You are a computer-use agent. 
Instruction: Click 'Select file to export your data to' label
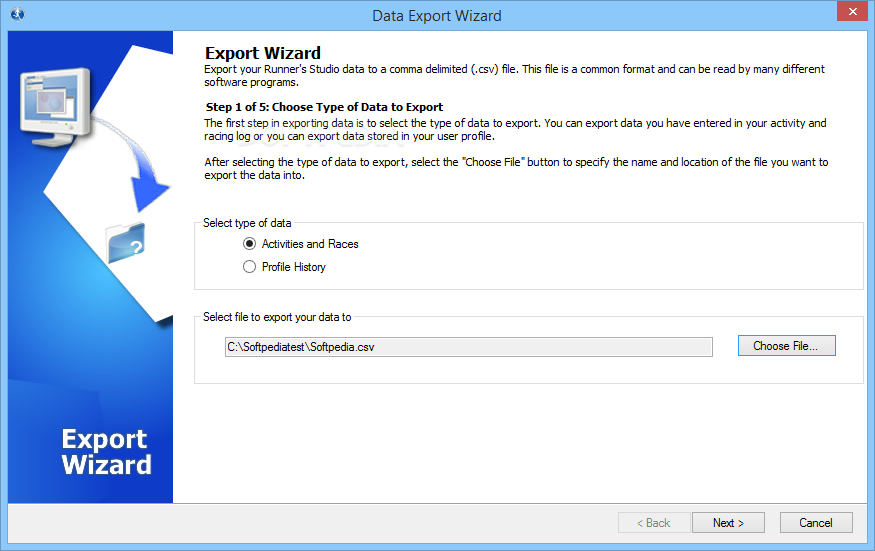[x=277, y=317]
